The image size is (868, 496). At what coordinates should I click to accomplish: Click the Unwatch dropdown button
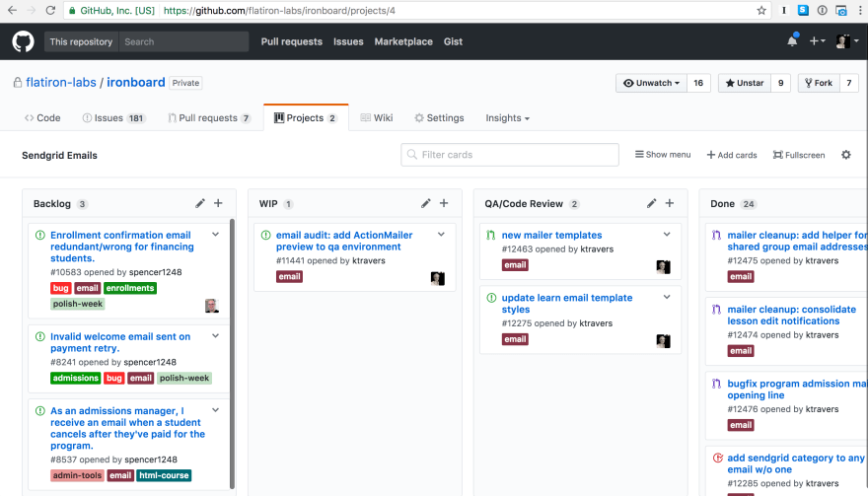click(652, 83)
